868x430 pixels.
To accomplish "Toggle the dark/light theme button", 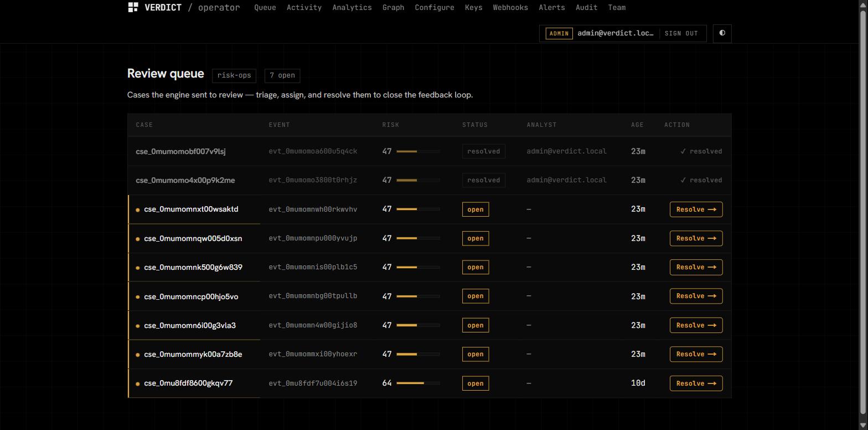I will pos(722,33).
